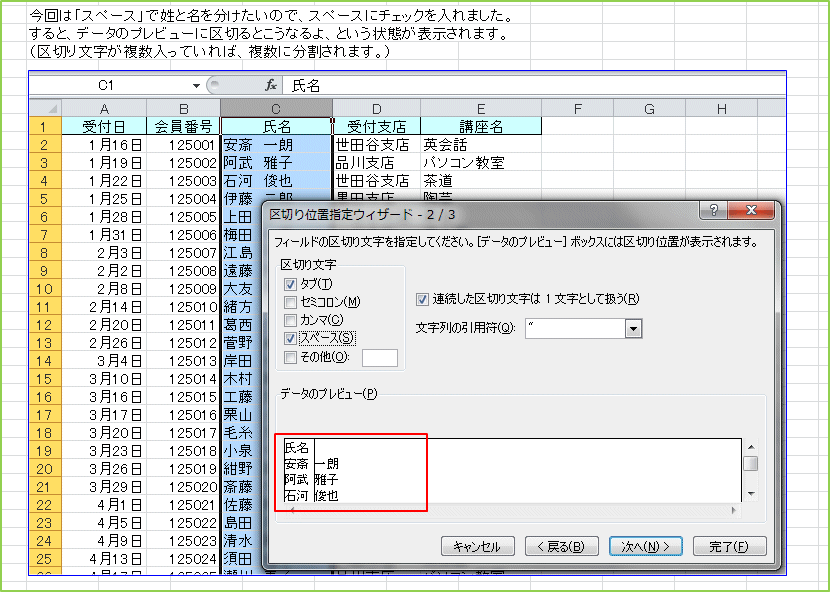The image size is (830, 592).
Task: Click 氏名 column in the data preview
Action: pyautogui.click(x=296, y=448)
